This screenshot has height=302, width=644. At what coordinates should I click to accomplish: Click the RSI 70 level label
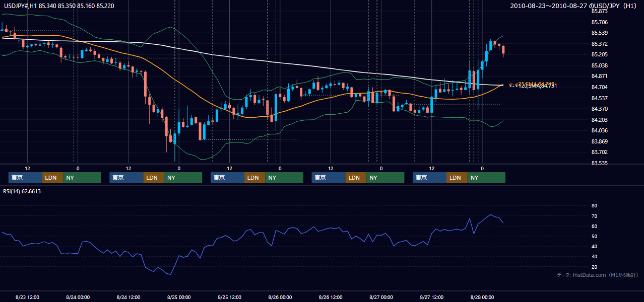click(594, 216)
